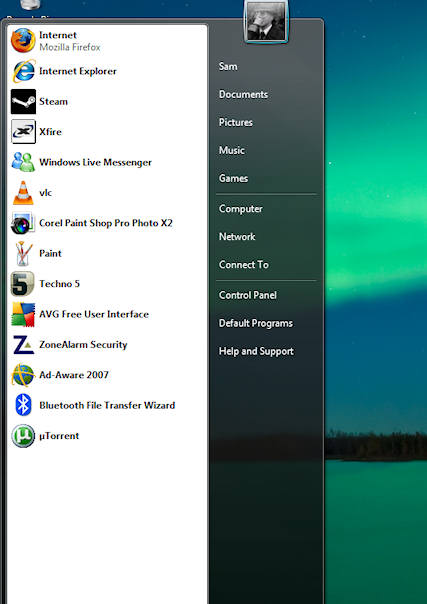The image size is (427, 604).
Task: Click the Techno 5 icon
Action: [23, 284]
